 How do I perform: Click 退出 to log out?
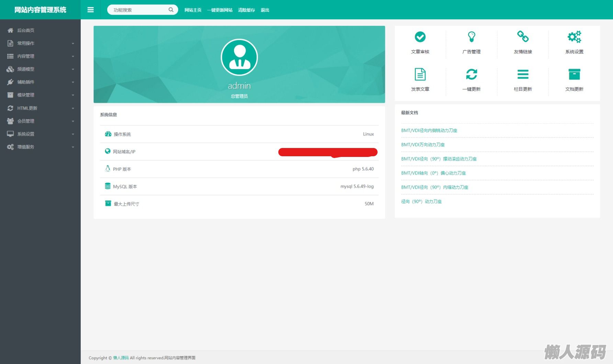265,10
